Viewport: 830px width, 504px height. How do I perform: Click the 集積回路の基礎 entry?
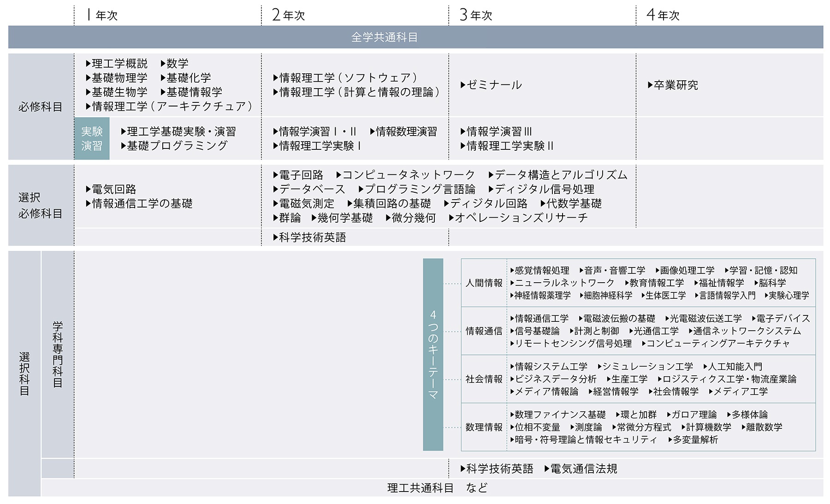389,203
